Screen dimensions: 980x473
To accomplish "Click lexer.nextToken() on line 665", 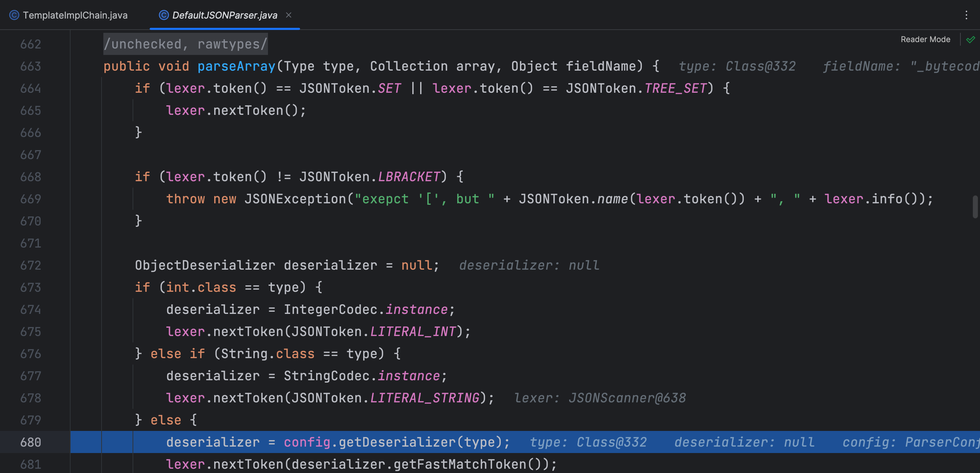I will click(x=236, y=111).
